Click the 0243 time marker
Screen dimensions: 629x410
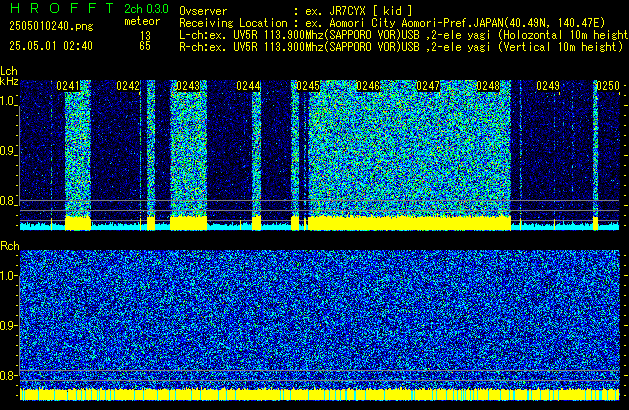click(x=188, y=86)
